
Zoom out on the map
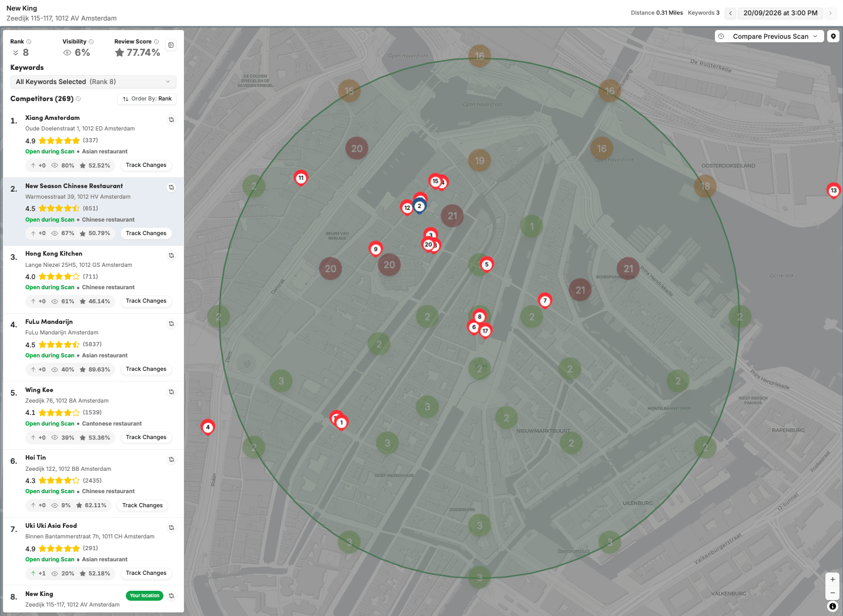[x=832, y=593]
